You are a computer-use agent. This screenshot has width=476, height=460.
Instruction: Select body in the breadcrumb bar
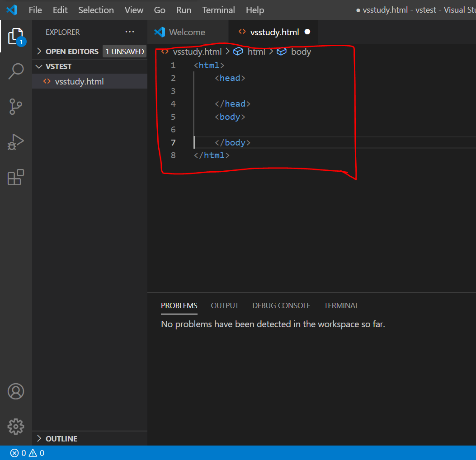click(x=302, y=52)
